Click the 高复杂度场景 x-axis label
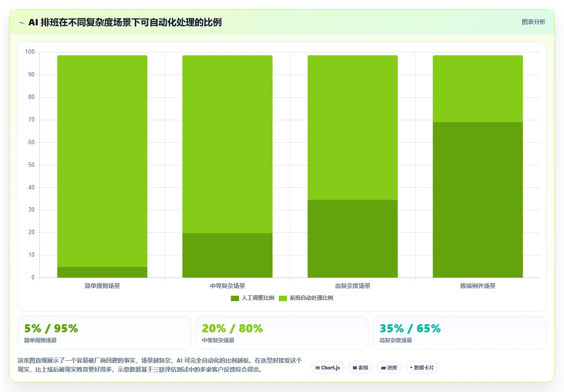 pos(353,286)
